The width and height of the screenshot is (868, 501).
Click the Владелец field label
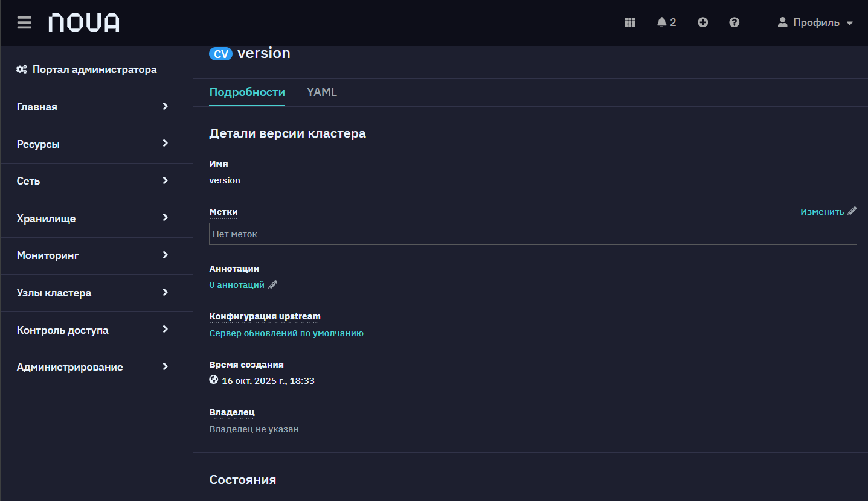[232, 412]
